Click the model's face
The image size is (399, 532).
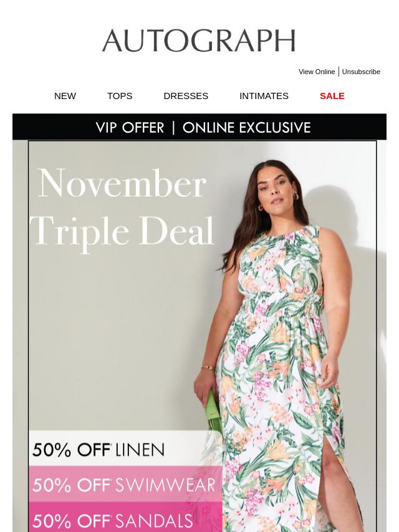pyautogui.click(x=277, y=192)
